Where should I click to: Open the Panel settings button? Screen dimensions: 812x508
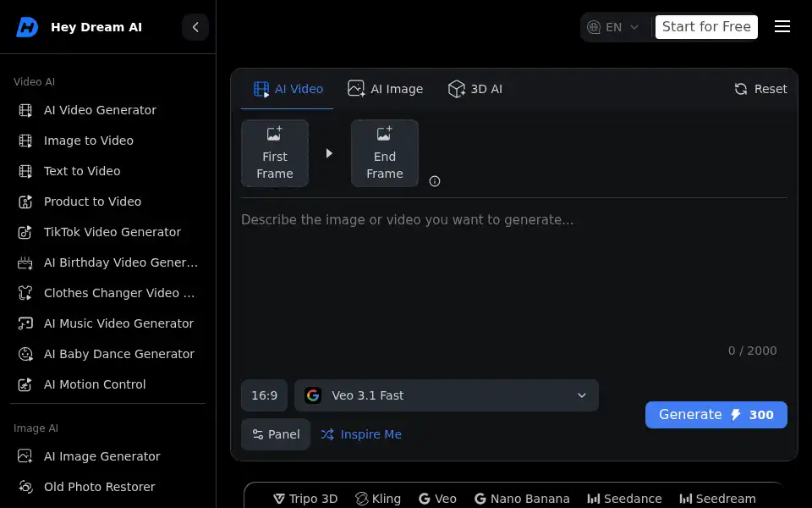(276, 434)
